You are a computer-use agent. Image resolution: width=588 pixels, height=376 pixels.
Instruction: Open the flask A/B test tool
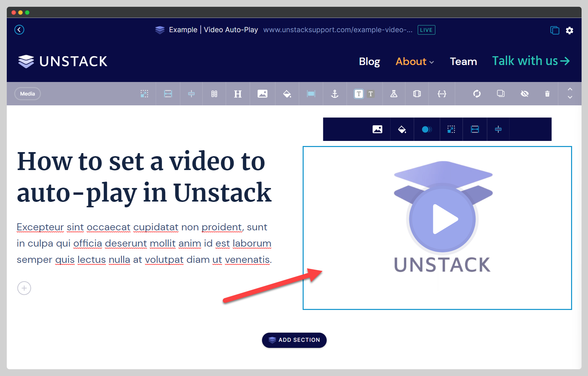[394, 94]
